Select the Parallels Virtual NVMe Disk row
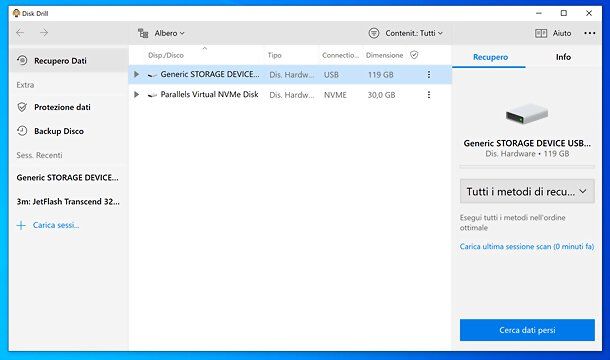Image resolution: width=610 pixels, height=360 pixels. coord(290,95)
